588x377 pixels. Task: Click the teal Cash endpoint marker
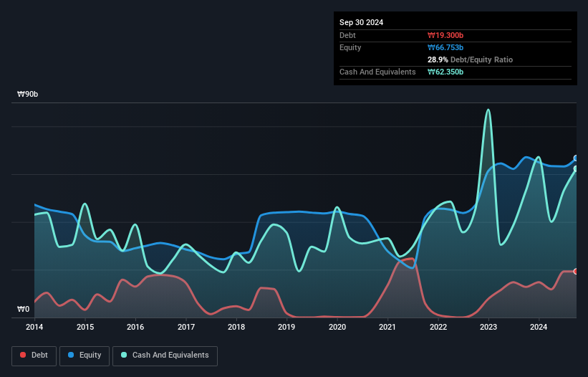576,169
